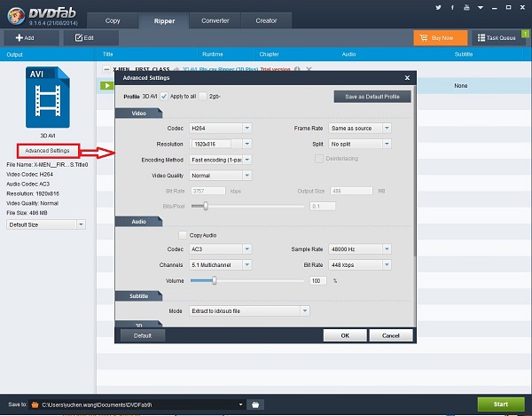The height and width of the screenshot is (416, 532).
Task: Click the Edit toolbar button
Action: pos(91,37)
